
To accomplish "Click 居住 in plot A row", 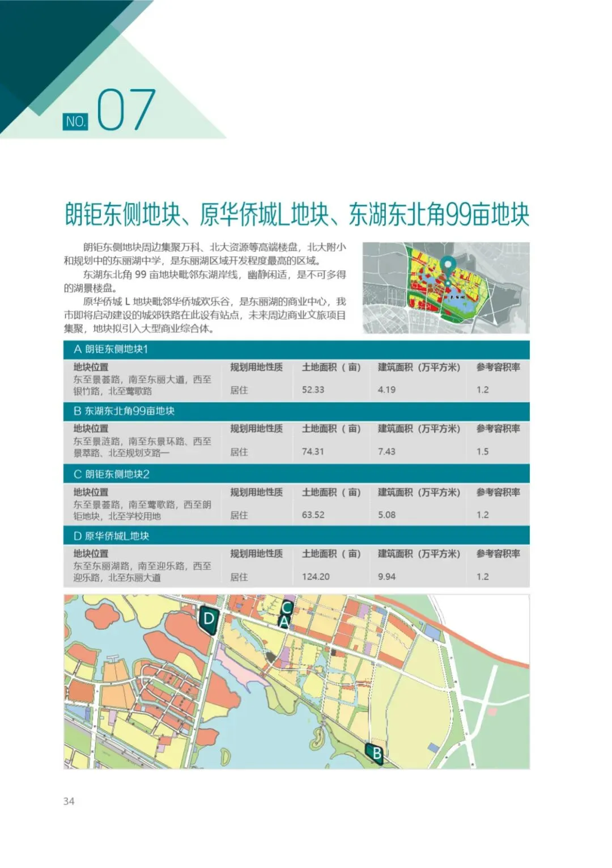I will point(239,391).
